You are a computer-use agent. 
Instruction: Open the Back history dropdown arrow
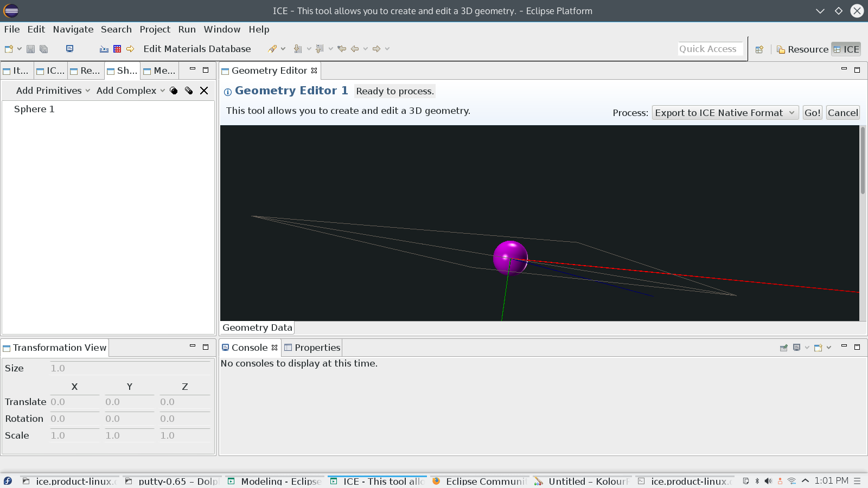(x=366, y=49)
